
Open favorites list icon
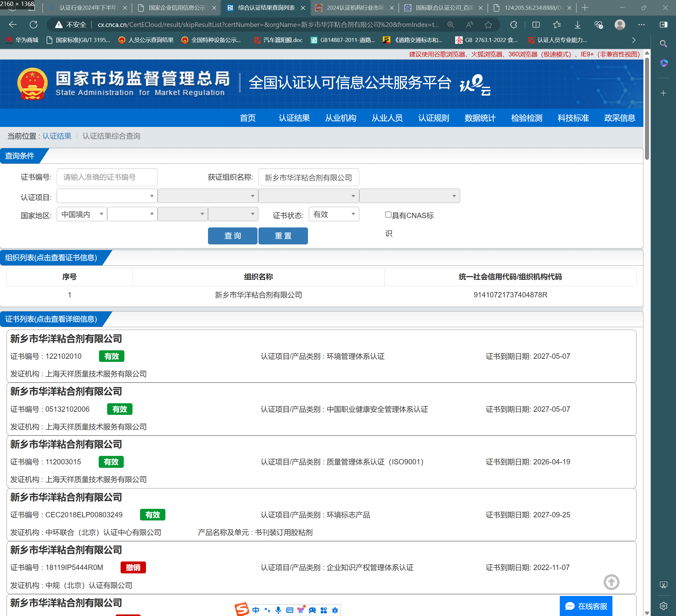(x=557, y=24)
